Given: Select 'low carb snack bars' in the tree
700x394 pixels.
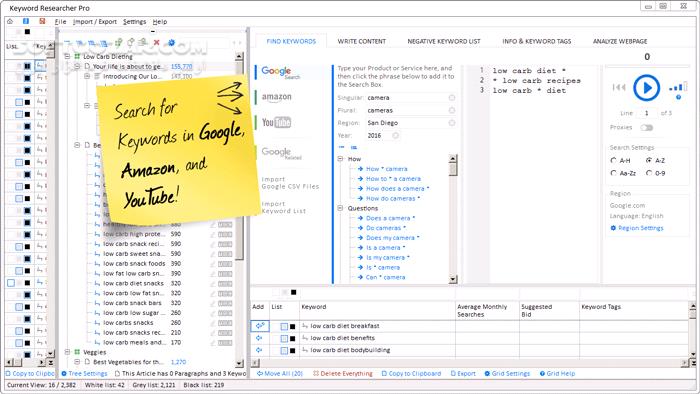Looking at the screenshot, I should point(132,303).
